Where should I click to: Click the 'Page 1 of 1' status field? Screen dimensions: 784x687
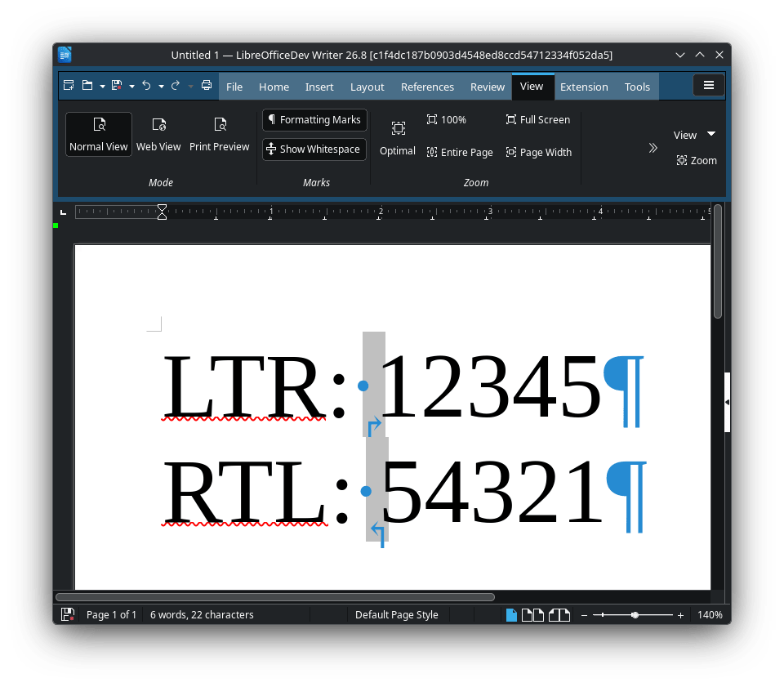pos(111,615)
